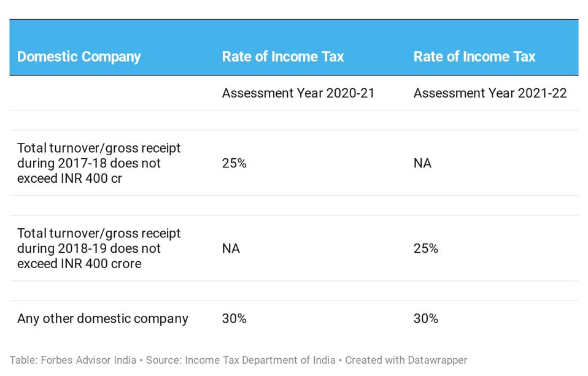Screen dimensions: 588x376
Task: Open the Income Tax Department of India source
Action: click(260, 360)
